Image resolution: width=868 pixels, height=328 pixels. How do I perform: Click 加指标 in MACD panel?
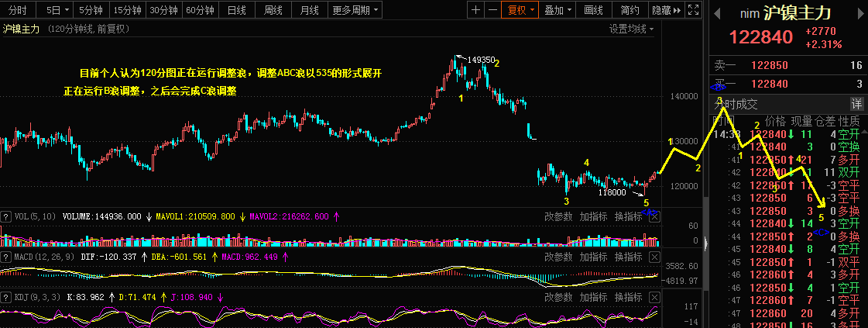[593, 257]
